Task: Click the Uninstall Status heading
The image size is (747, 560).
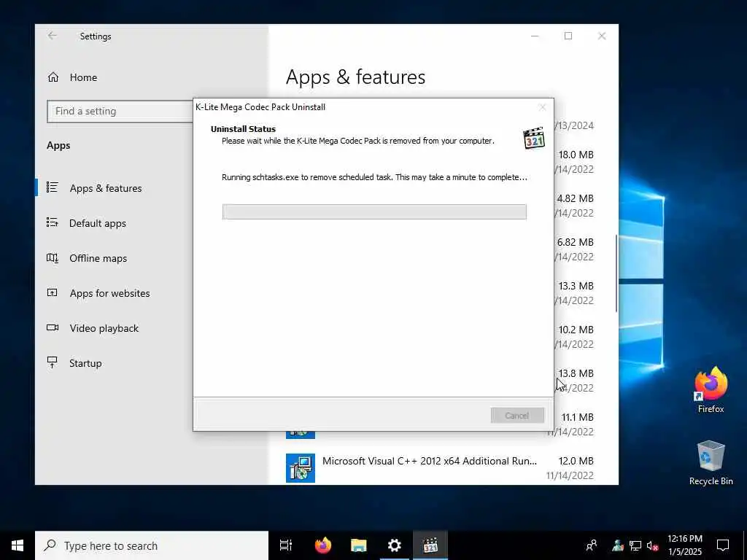Action: point(243,129)
